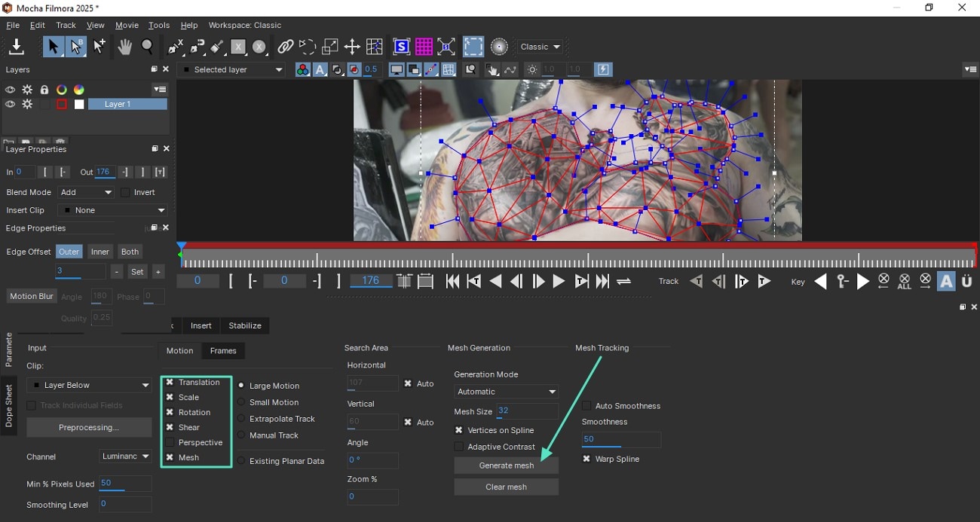
Task: Open the Insert Clip None dropdown
Action: click(x=113, y=211)
